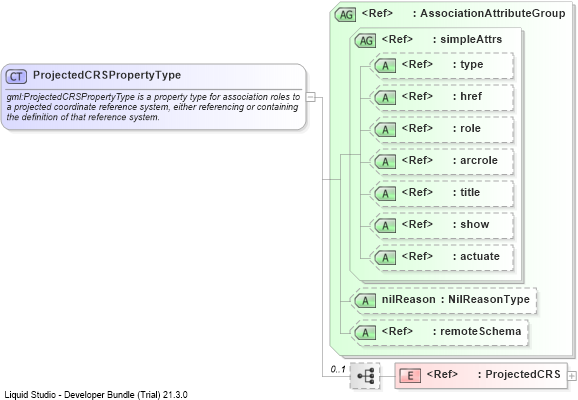Select the ': remoteSchema' label
578x400 pixels.
pyautogui.click(x=477, y=332)
